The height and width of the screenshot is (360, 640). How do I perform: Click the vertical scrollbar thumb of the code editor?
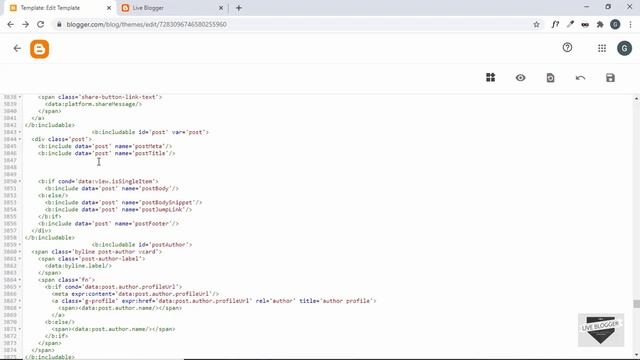pyautogui.click(x=636, y=304)
